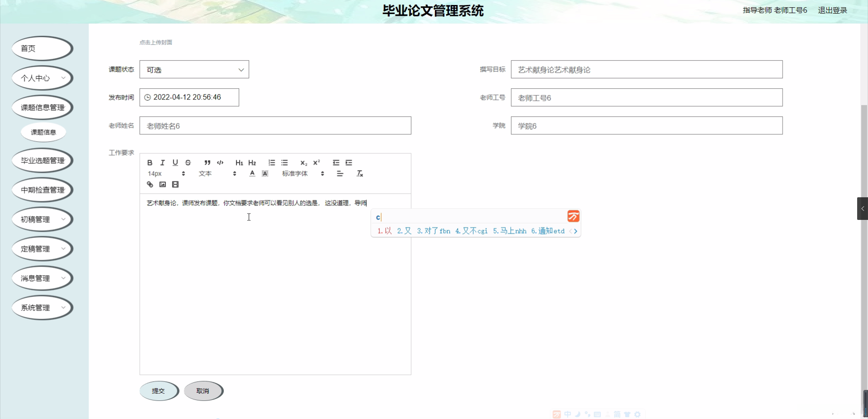Expand the 初稿管理 sidebar menu
This screenshot has height=419, width=868.
[42, 219]
